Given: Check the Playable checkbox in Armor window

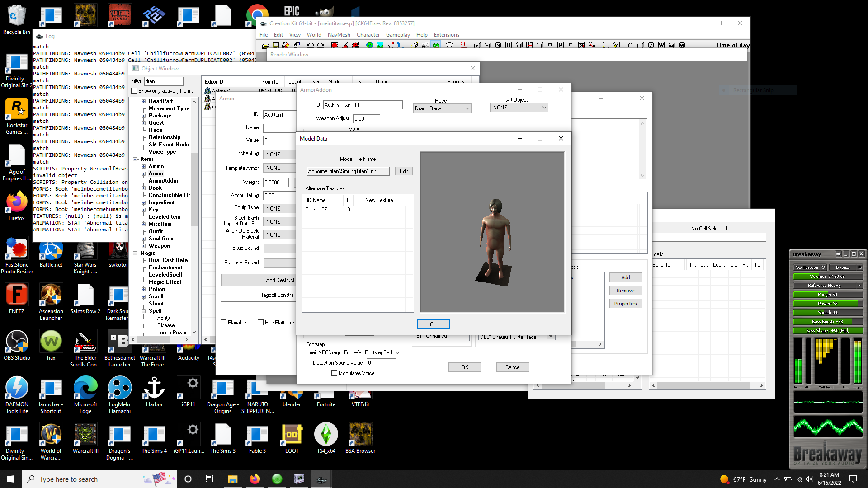Looking at the screenshot, I should (224, 323).
